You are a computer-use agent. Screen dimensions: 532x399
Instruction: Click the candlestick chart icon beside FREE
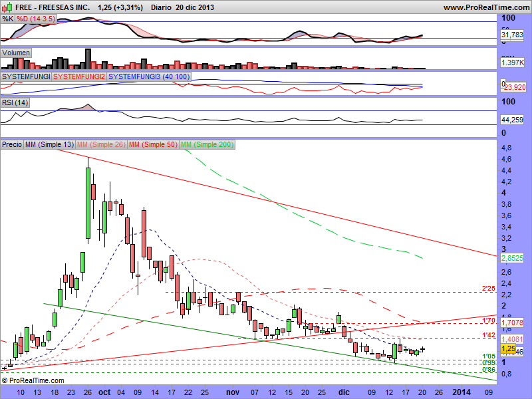(x=7, y=7)
